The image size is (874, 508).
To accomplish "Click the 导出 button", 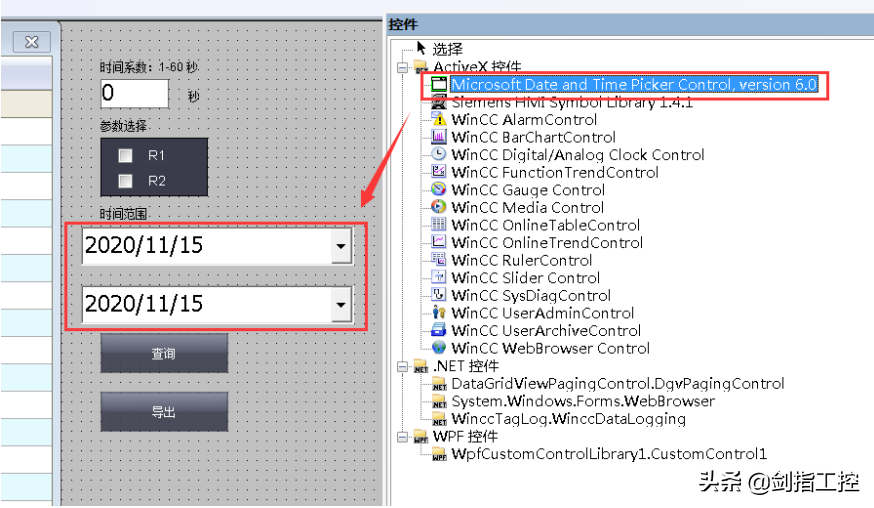I will click(x=164, y=411).
